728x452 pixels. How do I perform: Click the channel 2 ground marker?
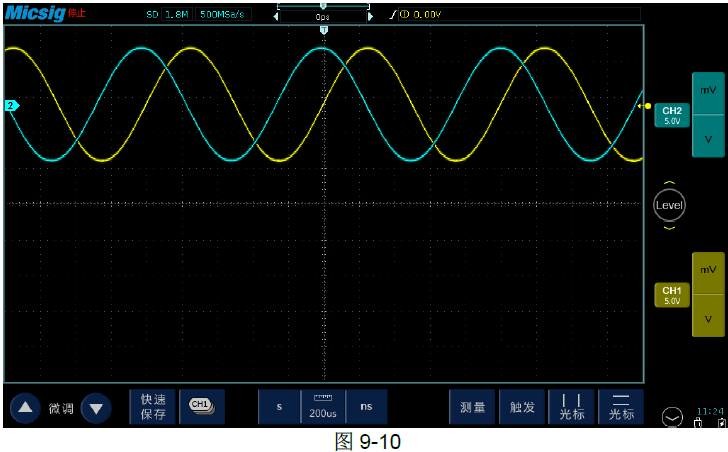tap(11, 105)
